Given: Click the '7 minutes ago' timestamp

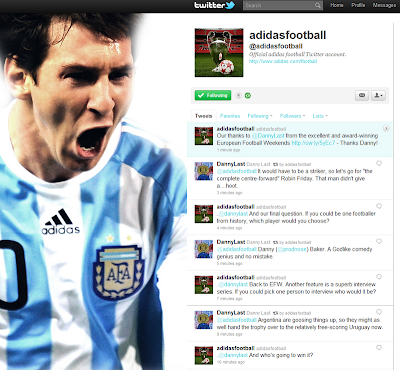Looking at the screenshot, I should pos(229,299).
